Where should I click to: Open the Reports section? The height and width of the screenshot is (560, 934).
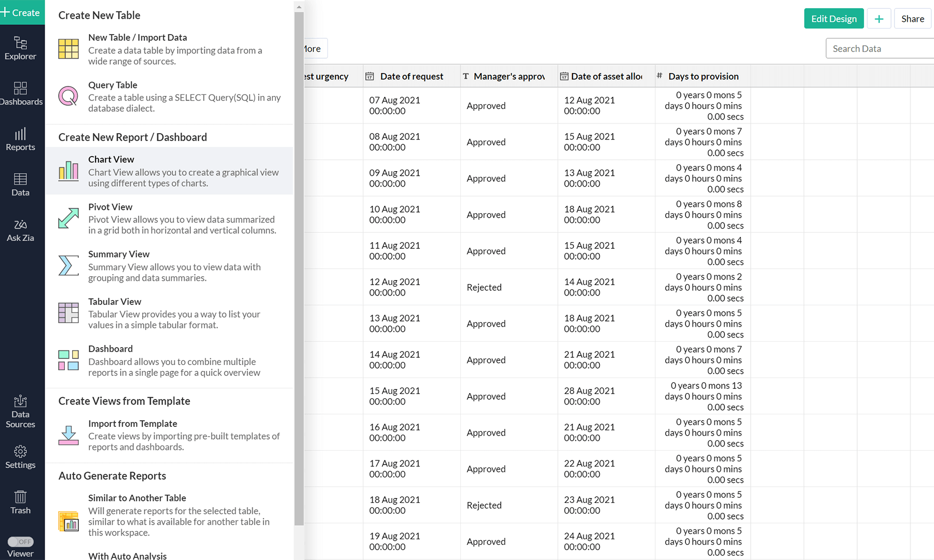coord(21,139)
